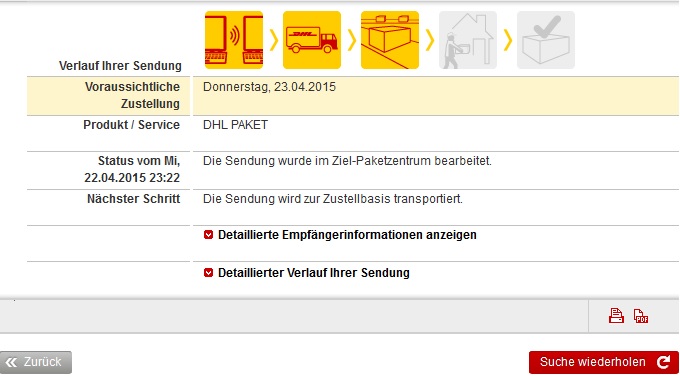680x376 pixels.
Task: Click the status text about Ziel-Paketzentrum
Action: click(347, 161)
